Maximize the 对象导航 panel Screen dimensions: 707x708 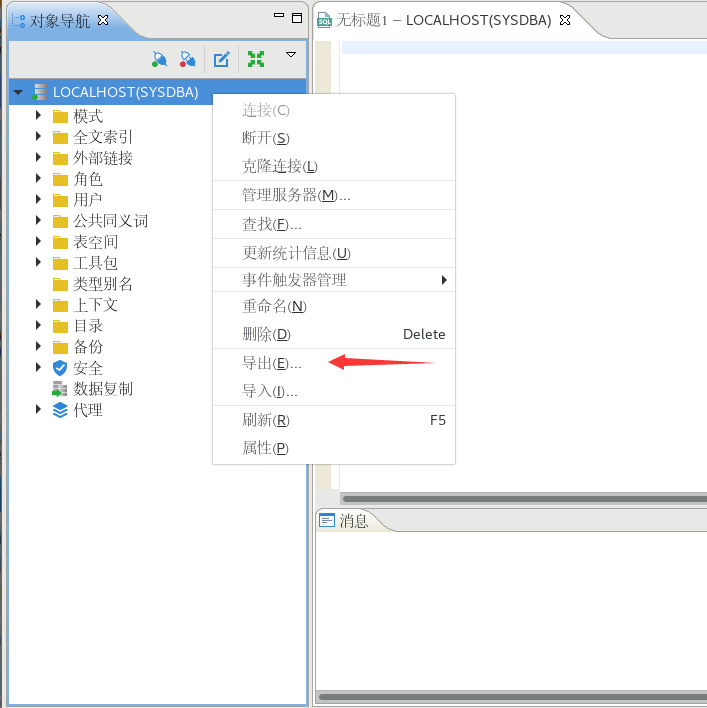pyautogui.click(x=297, y=18)
